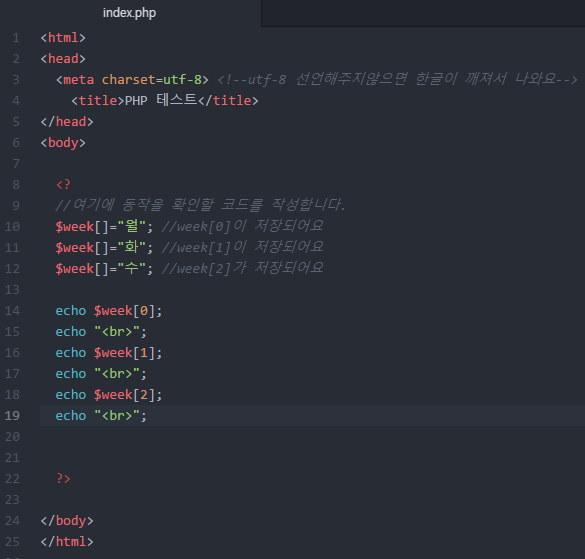
Task: Click the comment //week[1]이 저장되어요
Action: pos(243,247)
